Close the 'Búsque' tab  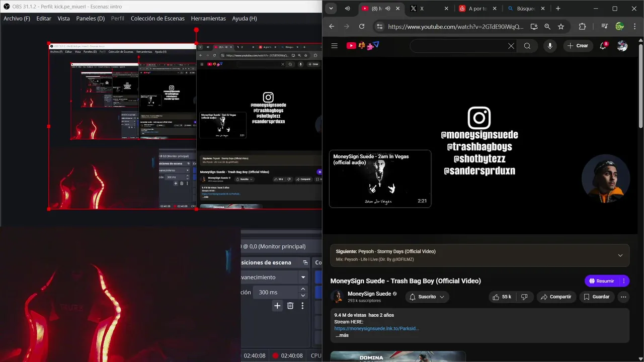[x=543, y=9]
